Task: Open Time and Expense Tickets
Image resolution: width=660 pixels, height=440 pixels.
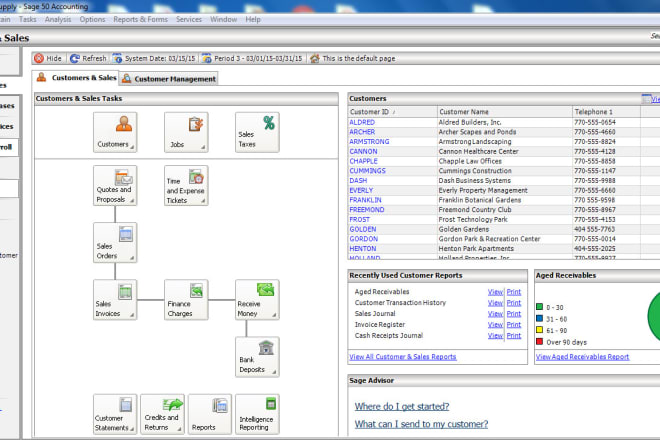Action: pos(186,185)
